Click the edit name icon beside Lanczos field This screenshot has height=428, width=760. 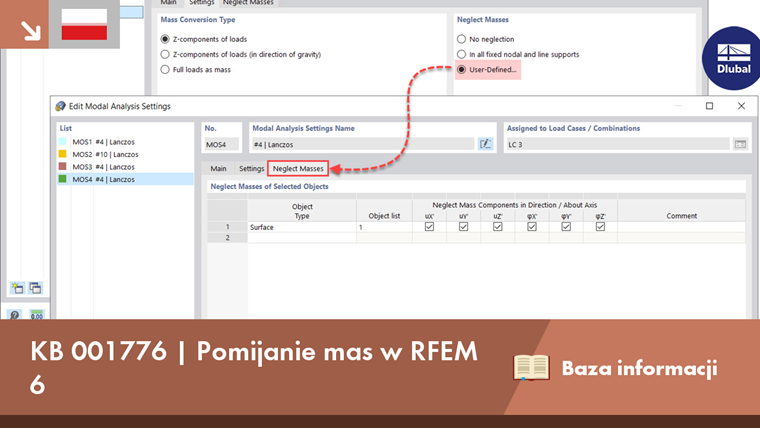coord(485,144)
